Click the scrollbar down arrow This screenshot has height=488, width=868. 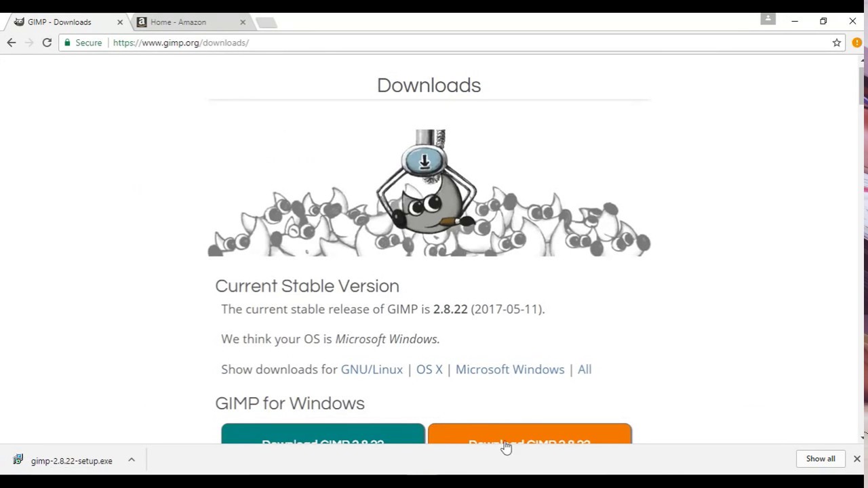click(x=862, y=437)
